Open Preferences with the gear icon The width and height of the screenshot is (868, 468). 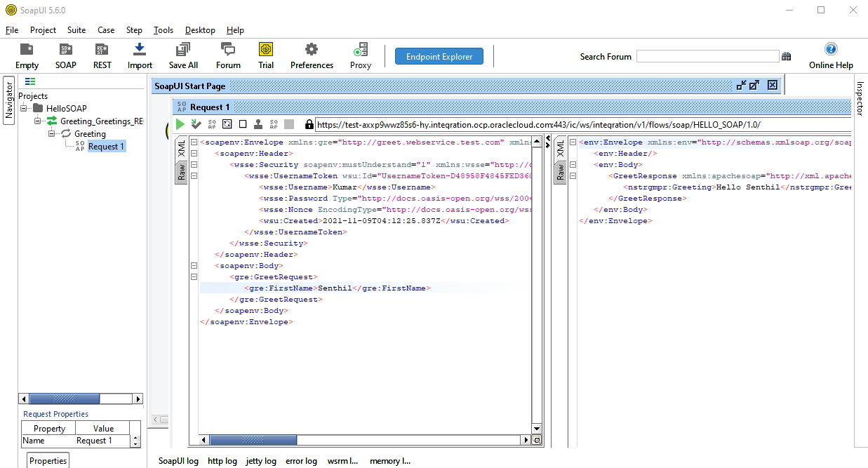[312, 50]
